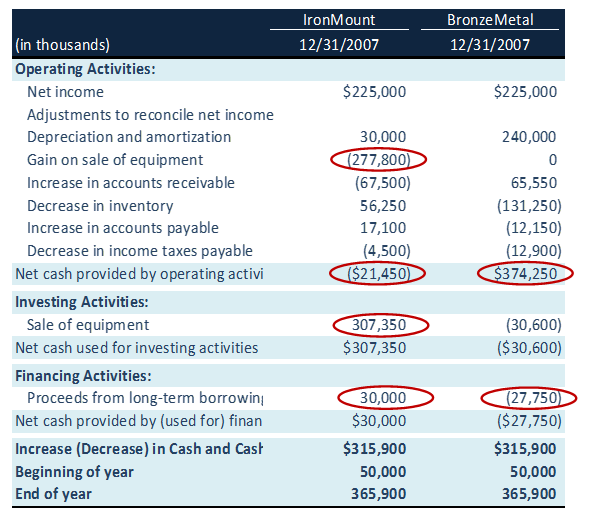591x515 pixels.
Task: Select IronMount's 50,000 beginning of year value
Action: [x=383, y=472]
